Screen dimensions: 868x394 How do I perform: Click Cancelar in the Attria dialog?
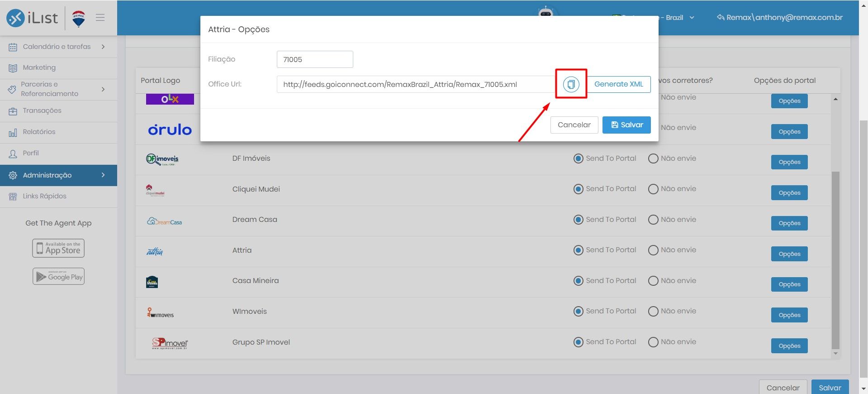pos(574,125)
